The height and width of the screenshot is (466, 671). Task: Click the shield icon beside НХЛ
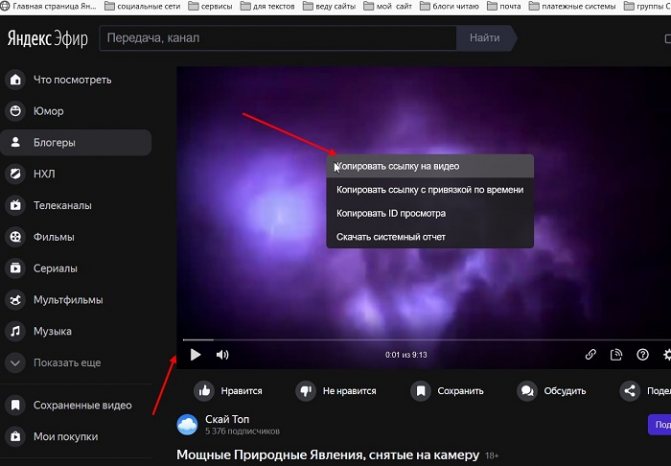click(15, 174)
